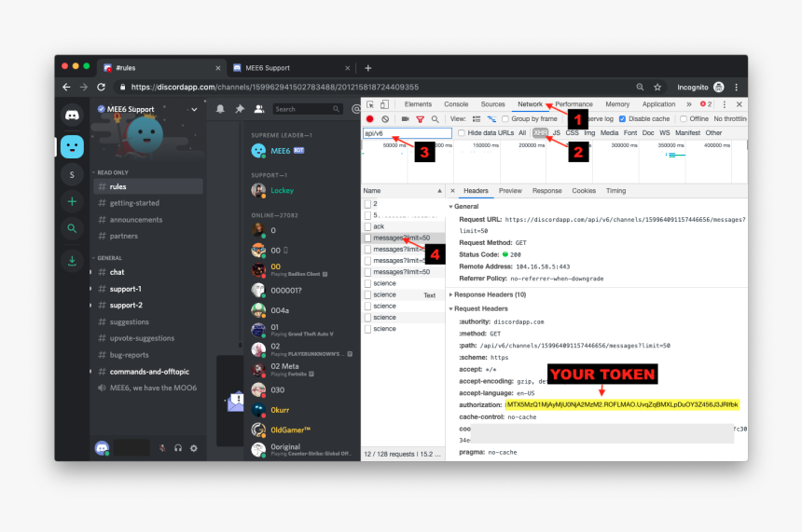Open Chrome three-dot menu
The image size is (802, 532).
click(x=737, y=87)
